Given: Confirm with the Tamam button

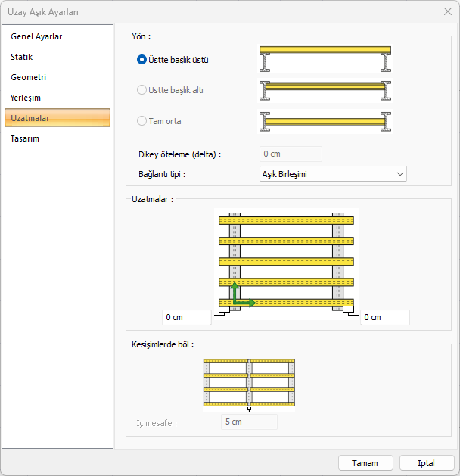Looking at the screenshot, I should pos(365,462).
